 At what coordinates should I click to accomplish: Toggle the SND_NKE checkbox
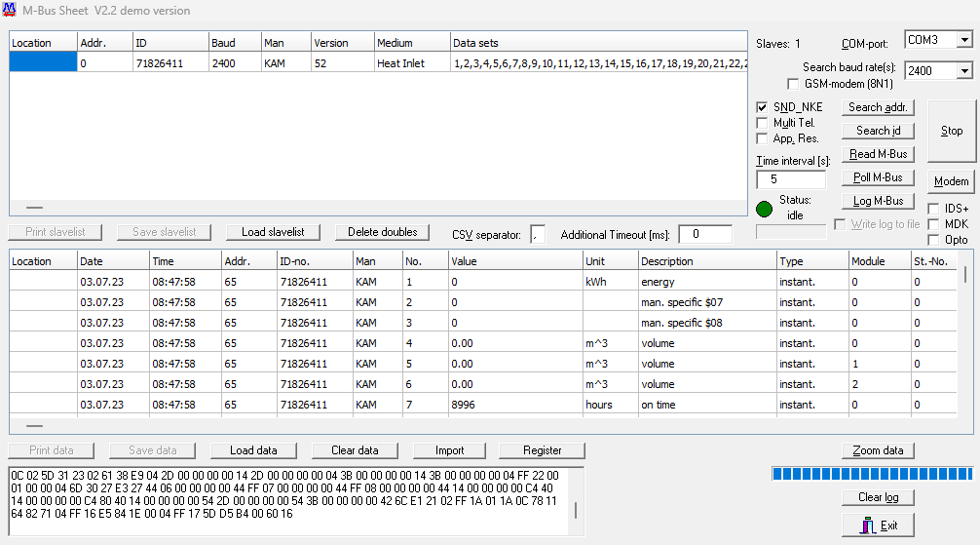point(763,107)
